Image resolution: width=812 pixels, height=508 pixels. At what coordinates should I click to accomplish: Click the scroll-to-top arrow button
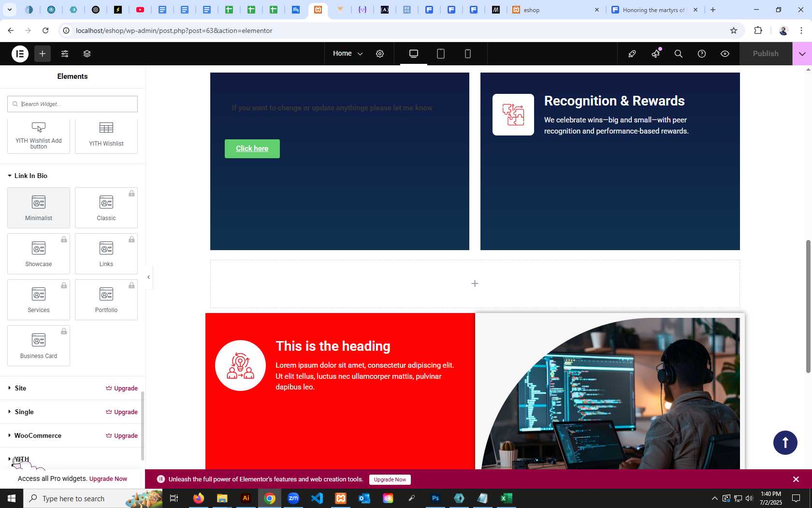point(785,443)
